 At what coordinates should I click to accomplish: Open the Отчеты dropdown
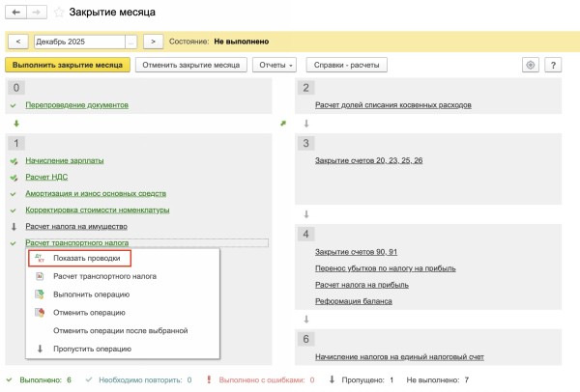point(275,65)
